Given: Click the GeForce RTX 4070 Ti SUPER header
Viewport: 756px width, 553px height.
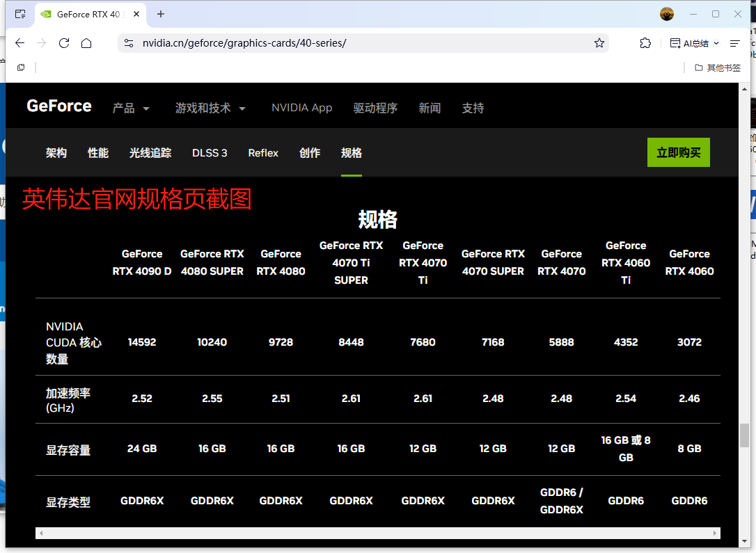Looking at the screenshot, I should coord(351,262).
